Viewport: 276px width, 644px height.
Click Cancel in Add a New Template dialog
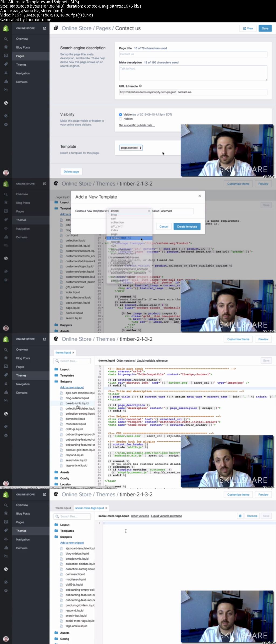point(164,227)
